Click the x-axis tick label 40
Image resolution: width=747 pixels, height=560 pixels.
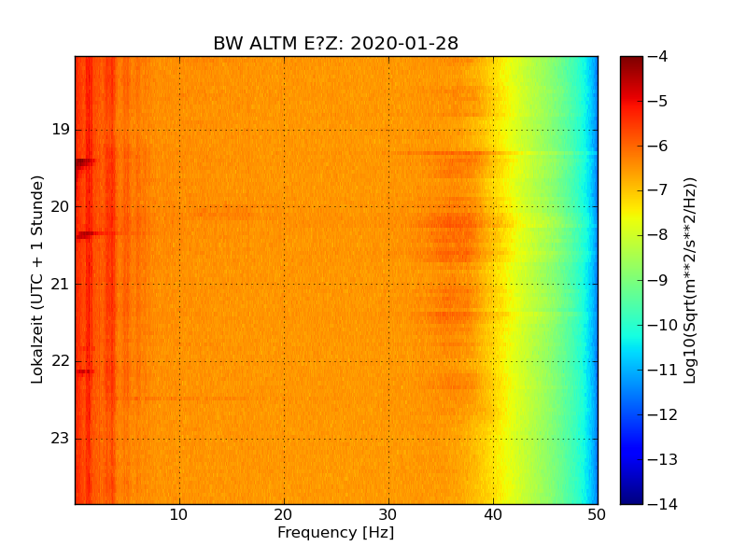[x=493, y=515]
